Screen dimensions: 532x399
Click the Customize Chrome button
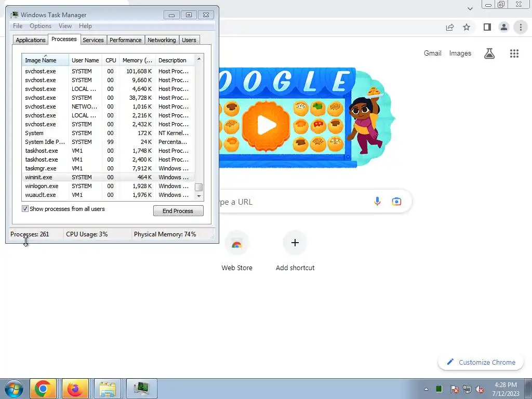tap(481, 362)
